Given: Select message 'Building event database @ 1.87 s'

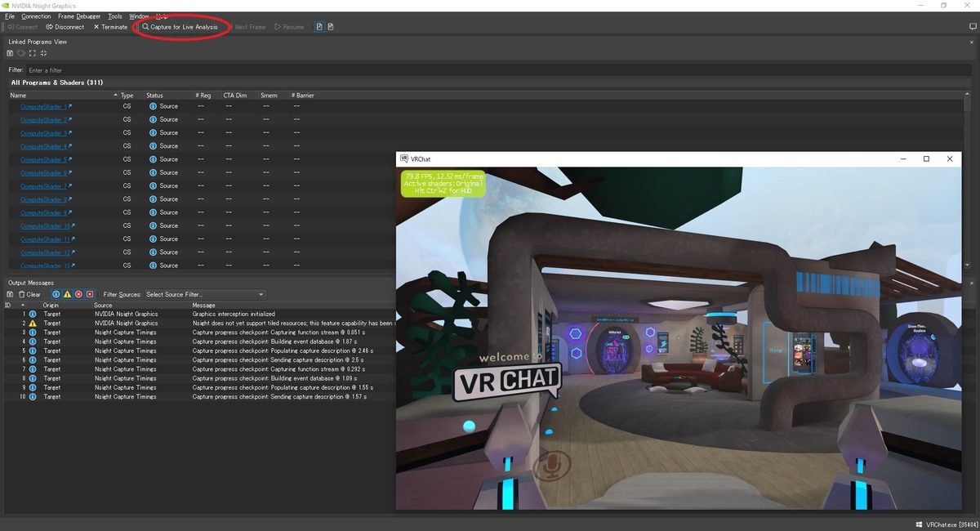Looking at the screenshot, I should pyautogui.click(x=274, y=341).
